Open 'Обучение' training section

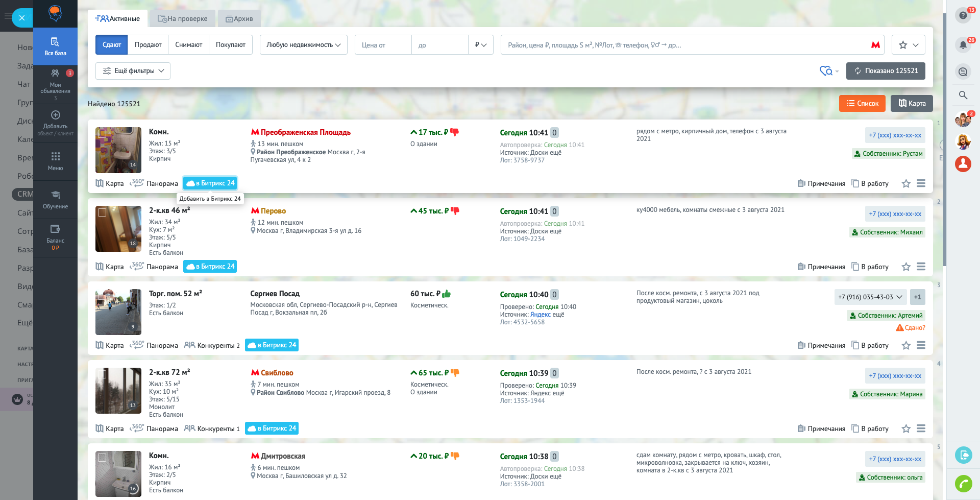[55, 199]
